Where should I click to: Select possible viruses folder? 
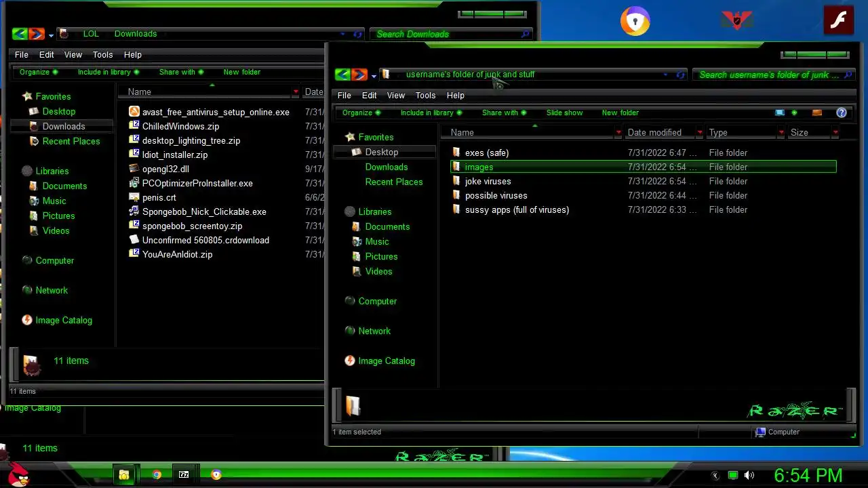point(496,195)
